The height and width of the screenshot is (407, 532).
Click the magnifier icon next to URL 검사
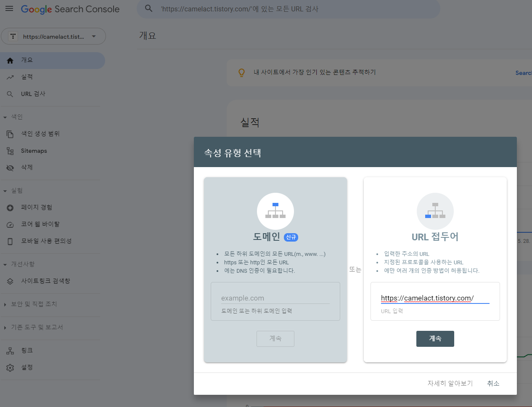[10, 94]
